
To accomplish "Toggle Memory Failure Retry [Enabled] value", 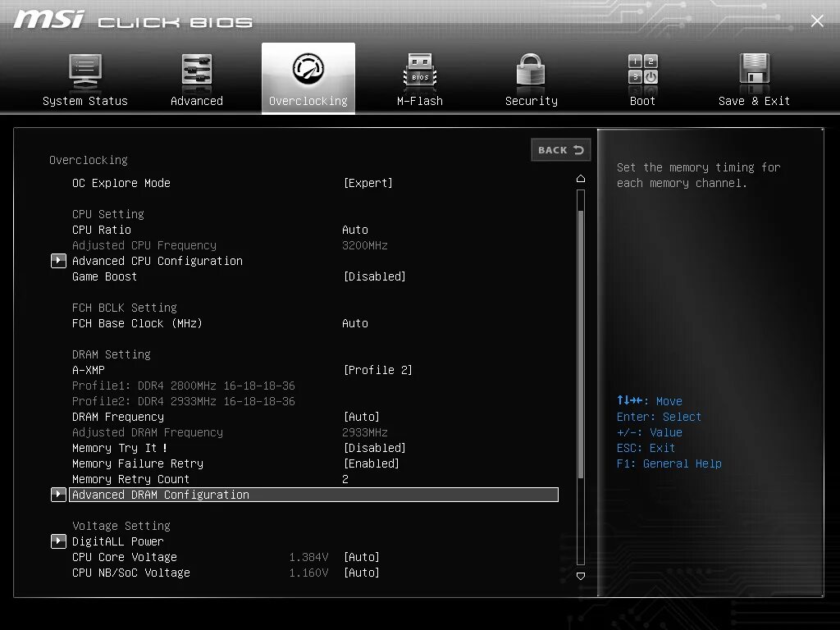I will [x=372, y=463].
